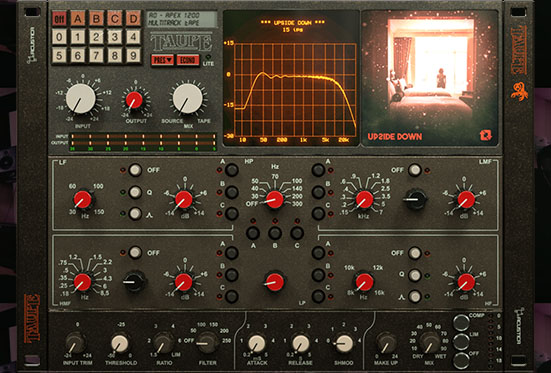Viewport: 551px width, 373px height.
Task: Click the LP filter knob
Action: tap(275, 282)
